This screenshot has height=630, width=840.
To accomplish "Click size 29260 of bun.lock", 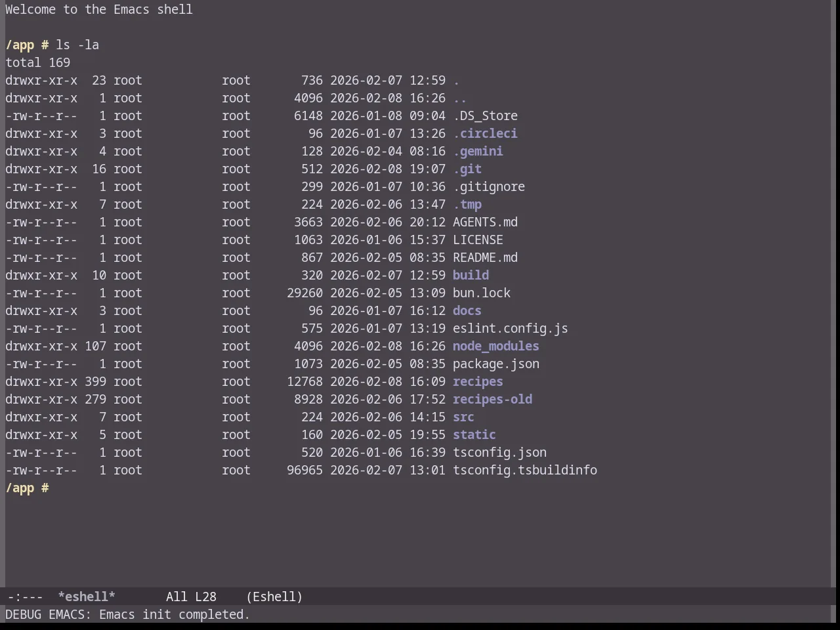I will coord(304,293).
